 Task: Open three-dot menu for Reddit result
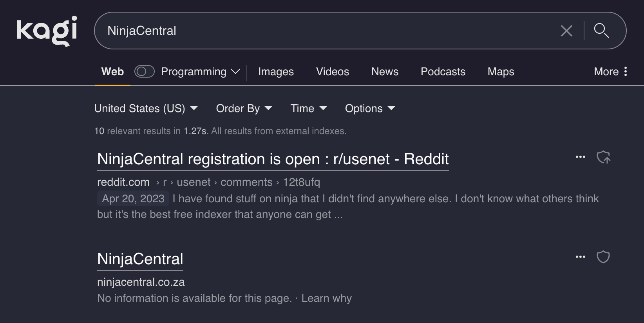click(x=580, y=157)
